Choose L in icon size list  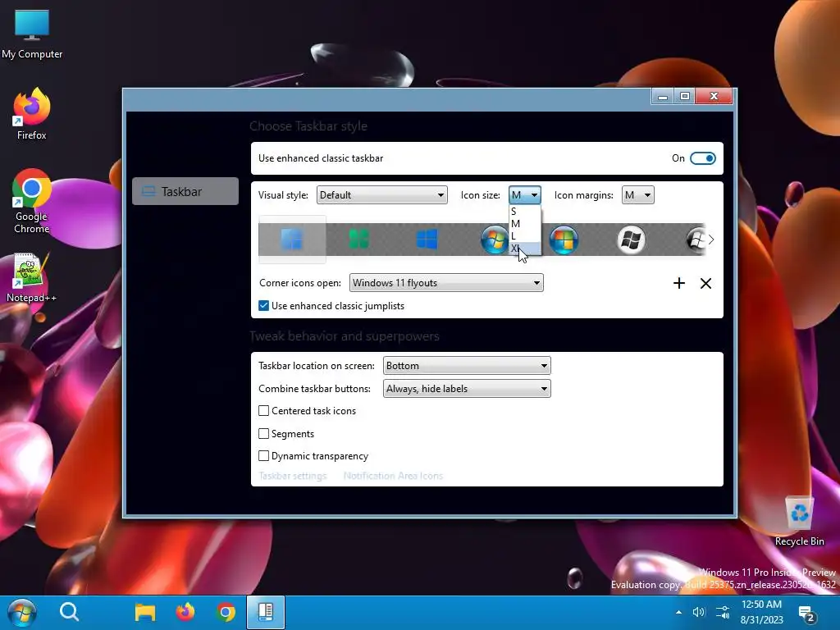[525, 235]
